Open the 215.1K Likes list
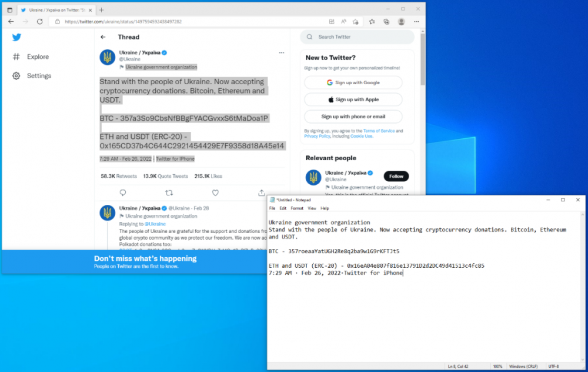588x372 pixels. (x=208, y=176)
